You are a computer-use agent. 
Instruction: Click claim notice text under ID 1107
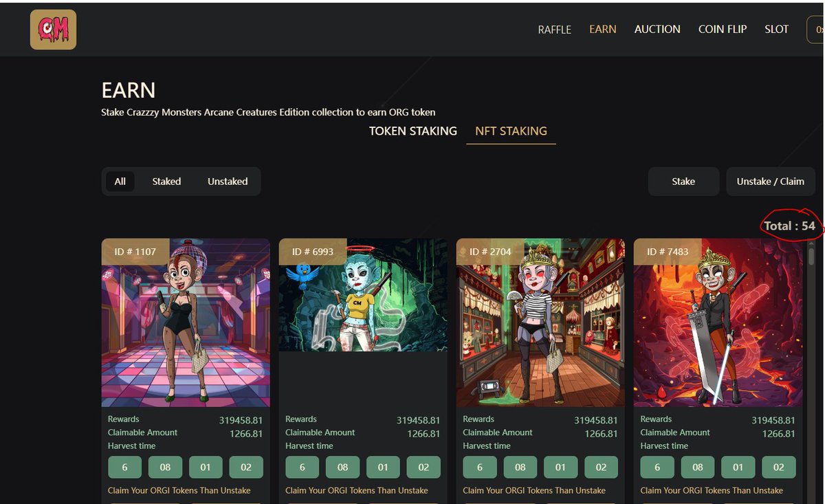[179, 490]
